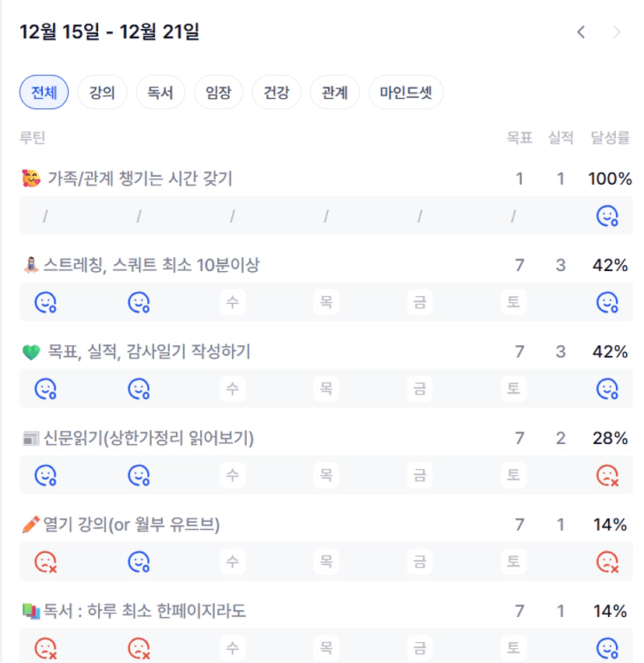The width and height of the screenshot is (644, 663).
Task: Go to next week with right chevron
Action: tap(617, 32)
